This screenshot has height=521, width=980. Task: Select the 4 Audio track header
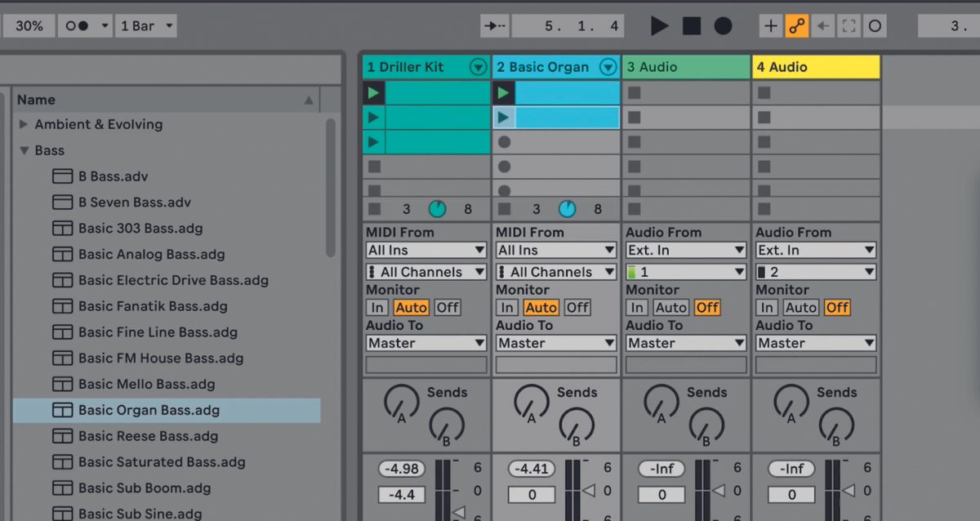tap(816, 66)
